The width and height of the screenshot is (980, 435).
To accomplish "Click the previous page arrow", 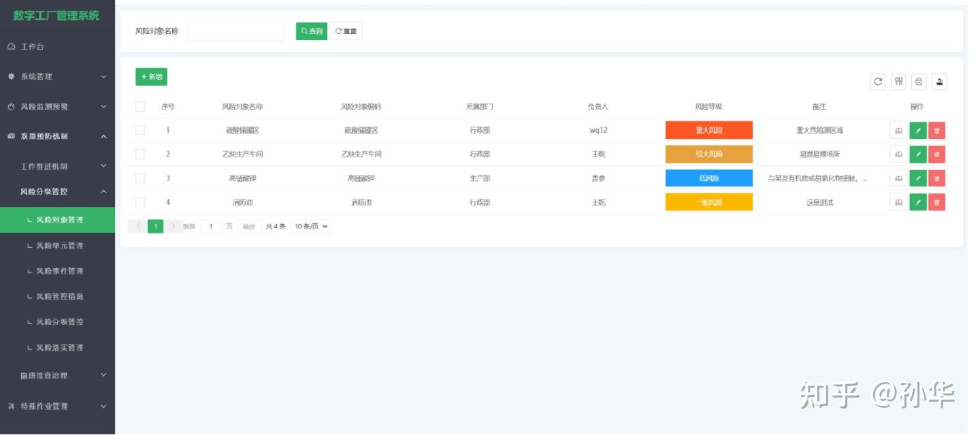I will (x=137, y=226).
